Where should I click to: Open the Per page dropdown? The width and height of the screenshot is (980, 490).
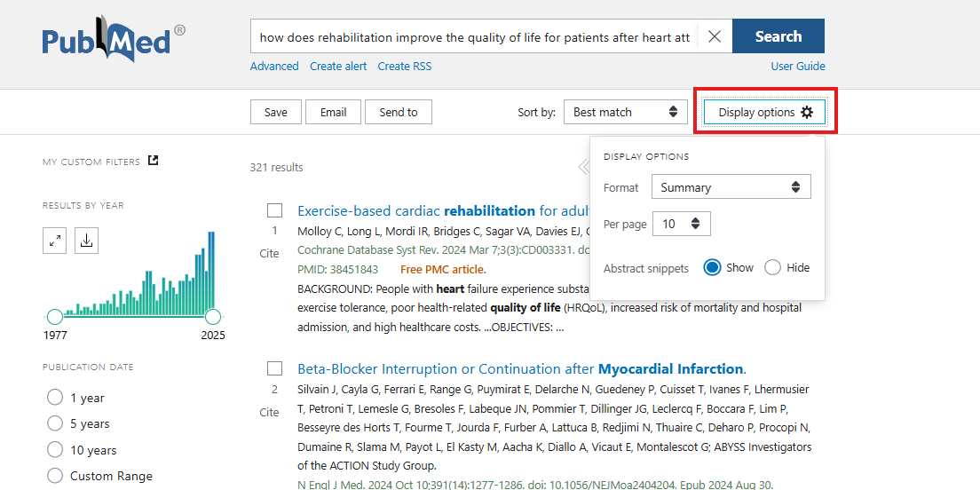(681, 224)
